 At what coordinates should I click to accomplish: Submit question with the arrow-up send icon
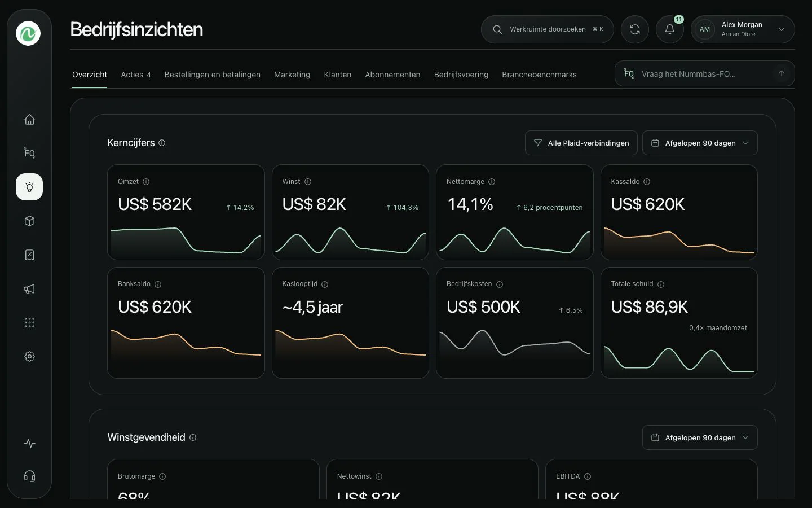pyautogui.click(x=782, y=73)
